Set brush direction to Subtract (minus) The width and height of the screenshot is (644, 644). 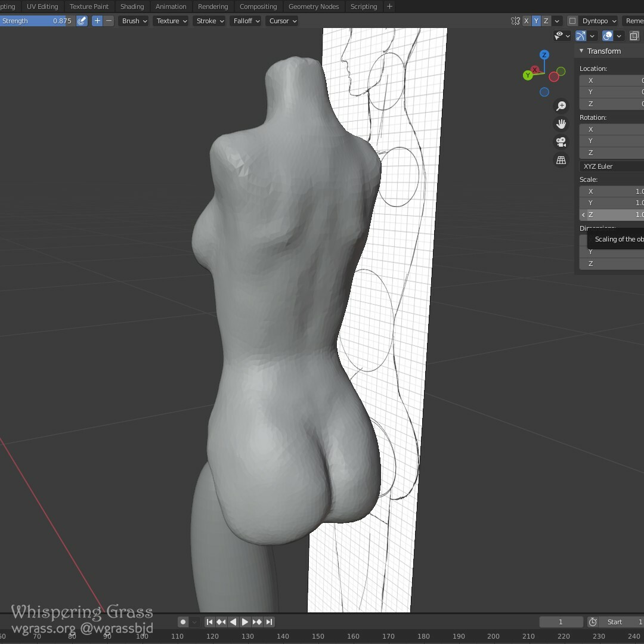click(x=109, y=21)
